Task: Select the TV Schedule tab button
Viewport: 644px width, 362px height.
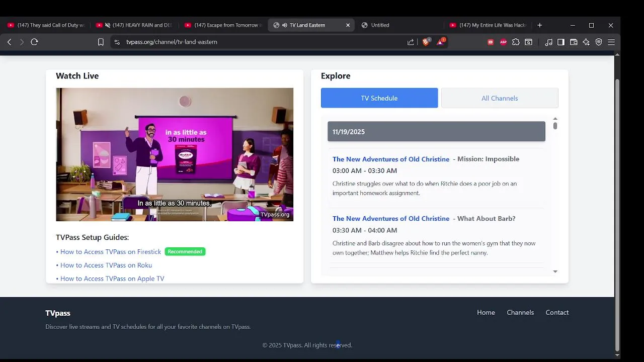Action: pyautogui.click(x=379, y=98)
